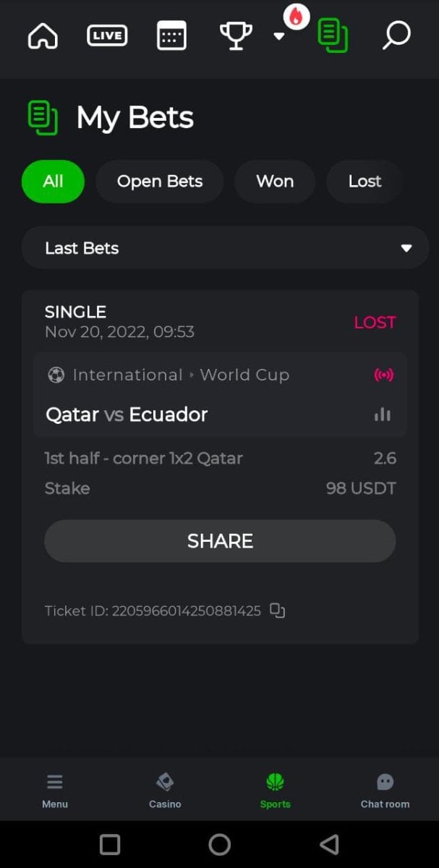Open the hot flame promotions badge
Screen dimensions: 439x868
[x=296, y=17]
